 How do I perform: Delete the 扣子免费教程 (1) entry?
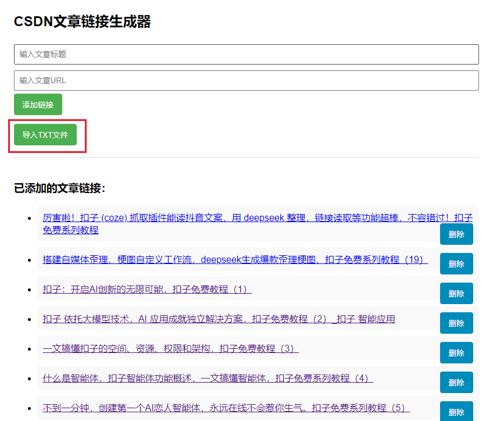(x=456, y=293)
